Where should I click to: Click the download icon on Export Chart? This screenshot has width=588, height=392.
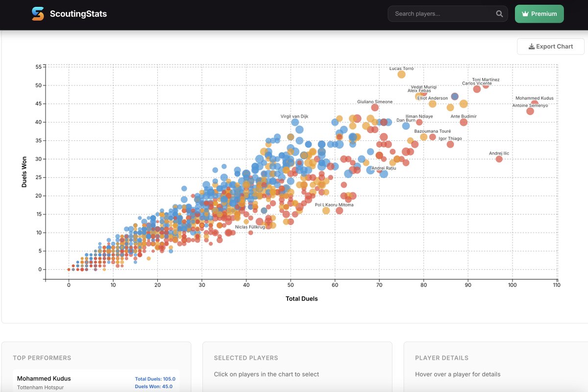pos(531,46)
